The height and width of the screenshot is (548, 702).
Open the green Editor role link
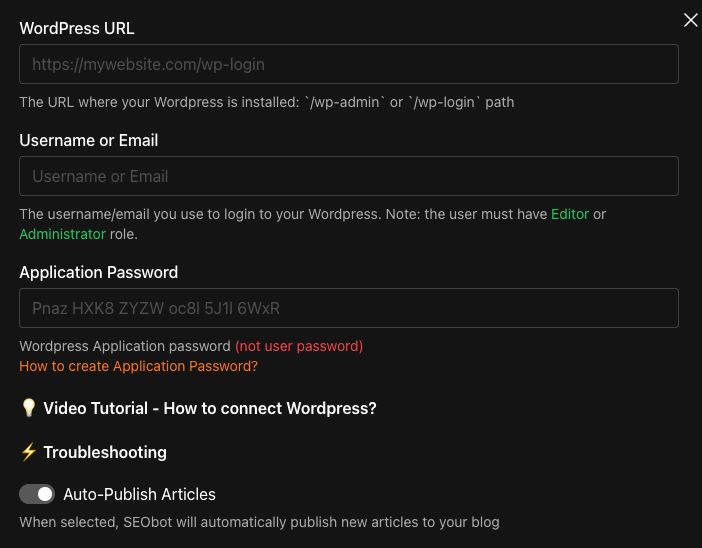pyautogui.click(x=570, y=214)
